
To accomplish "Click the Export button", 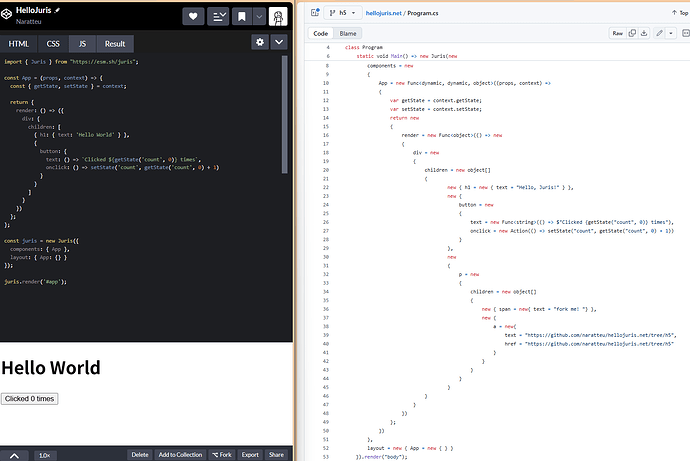I will pyautogui.click(x=250, y=455).
